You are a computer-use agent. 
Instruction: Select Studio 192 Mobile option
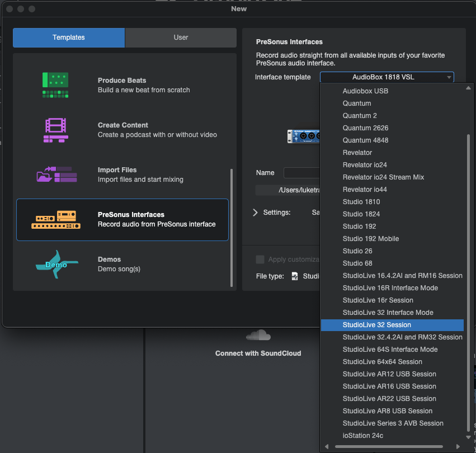[x=392, y=239]
